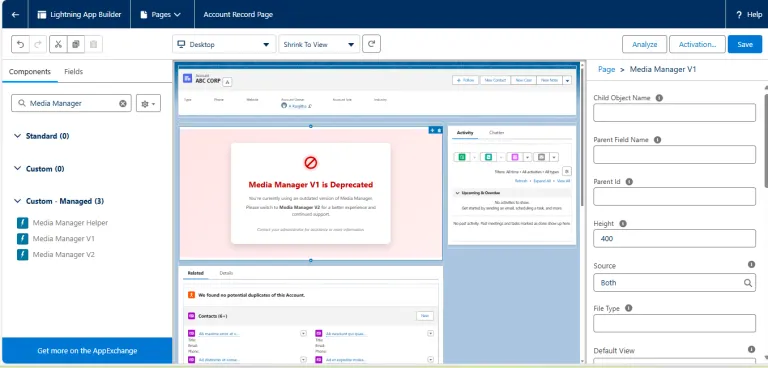768x368 pixels.
Task: Click the Help question mark icon
Action: [739, 15]
